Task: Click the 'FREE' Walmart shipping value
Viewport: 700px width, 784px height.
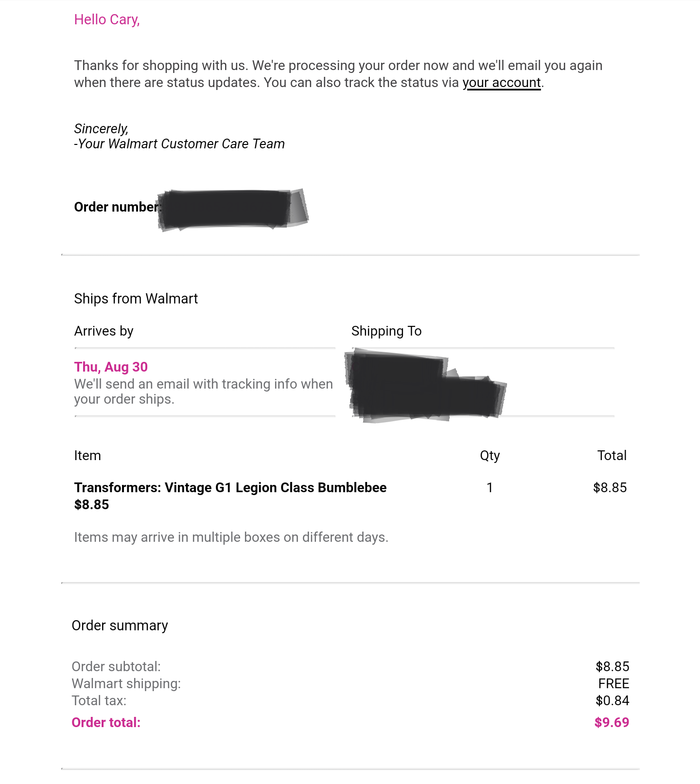Action: (613, 684)
